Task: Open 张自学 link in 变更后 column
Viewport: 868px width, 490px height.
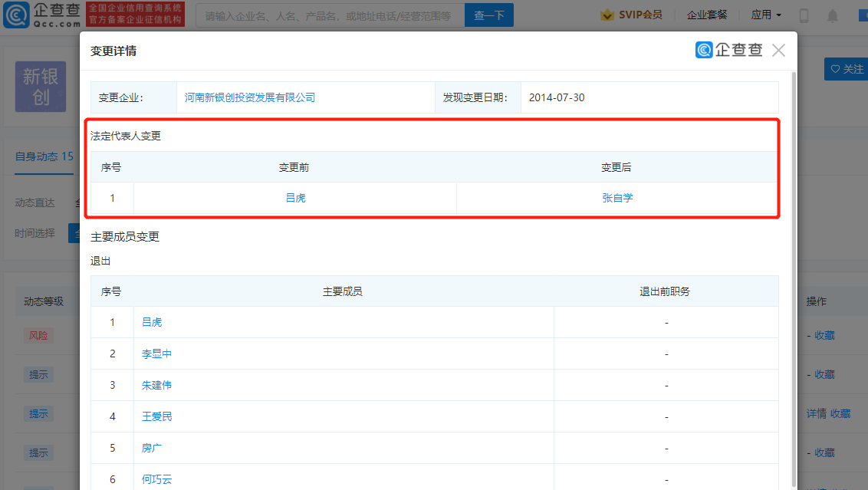Action: click(617, 198)
